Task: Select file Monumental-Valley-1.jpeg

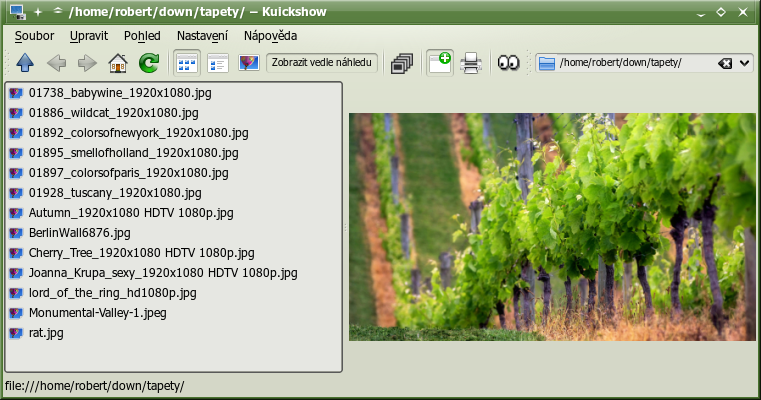Action: (x=98, y=313)
